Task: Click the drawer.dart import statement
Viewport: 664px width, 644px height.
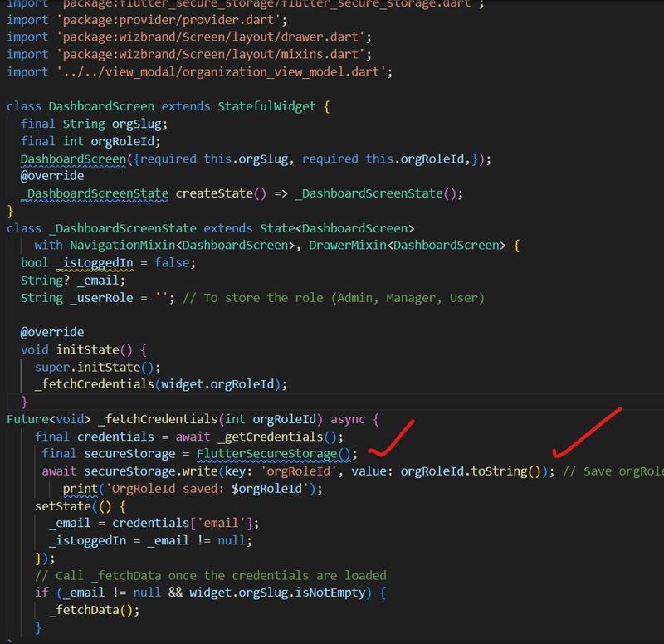Action: [189, 37]
